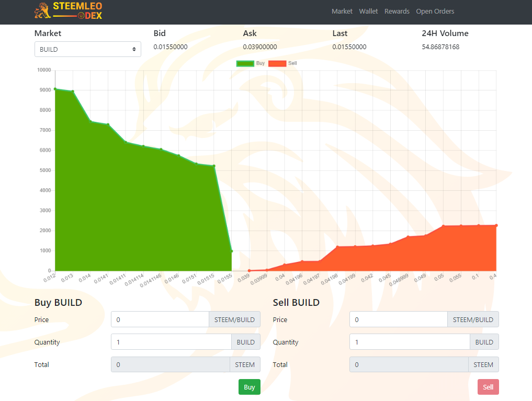Click the Buy price input field
This screenshot has height=401, width=532.
pyautogui.click(x=160, y=319)
